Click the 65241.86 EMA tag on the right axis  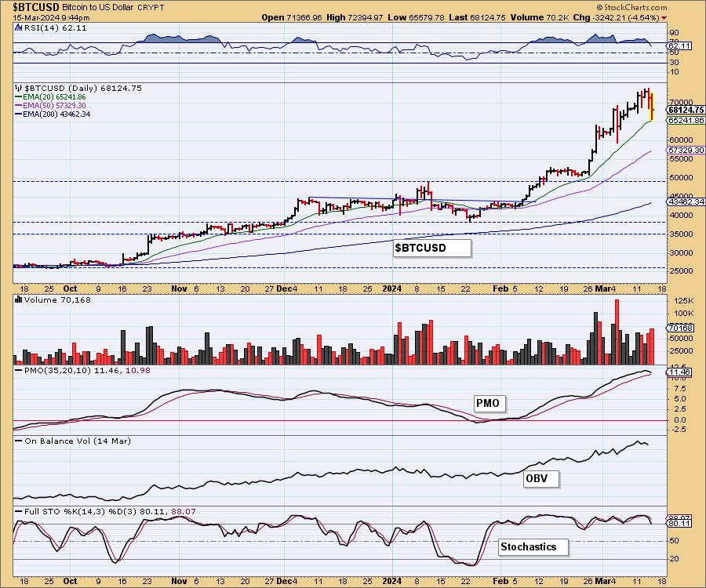pyautogui.click(x=686, y=120)
